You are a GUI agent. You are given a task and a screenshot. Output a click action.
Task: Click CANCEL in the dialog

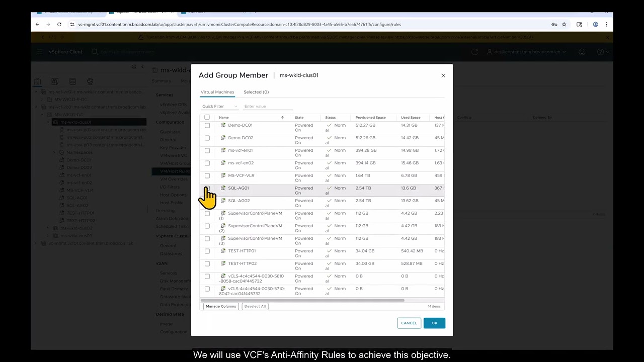point(409,323)
